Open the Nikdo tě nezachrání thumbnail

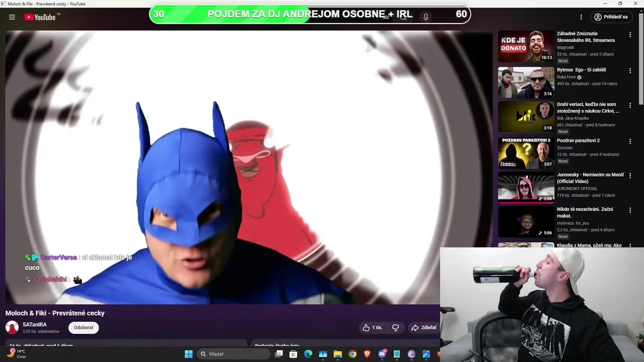coord(526,222)
